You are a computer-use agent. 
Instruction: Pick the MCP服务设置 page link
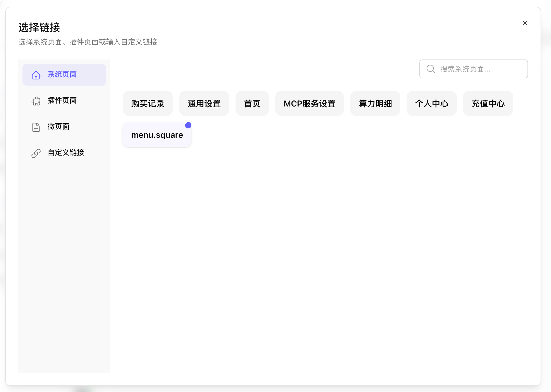point(309,103)
